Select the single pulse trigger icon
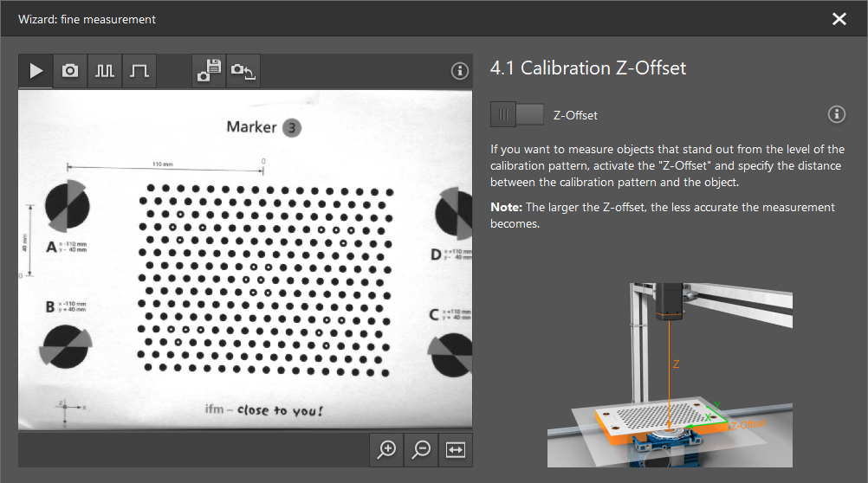The height and width of the screenshot is (483, 868). [139, 71]
